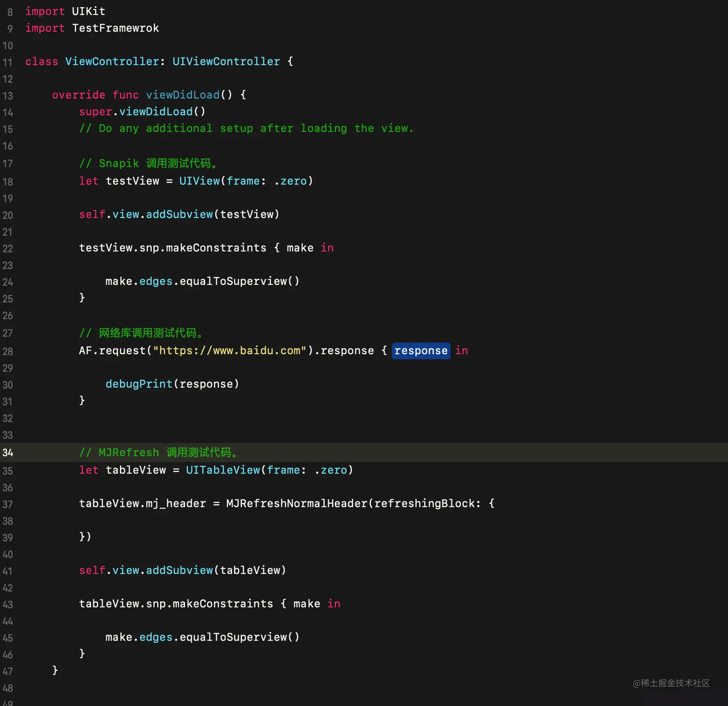The height and width of the screenshot is (706, 728).
Task: Click the 'Do any additional setup' comment
Action: pos(246,128)
